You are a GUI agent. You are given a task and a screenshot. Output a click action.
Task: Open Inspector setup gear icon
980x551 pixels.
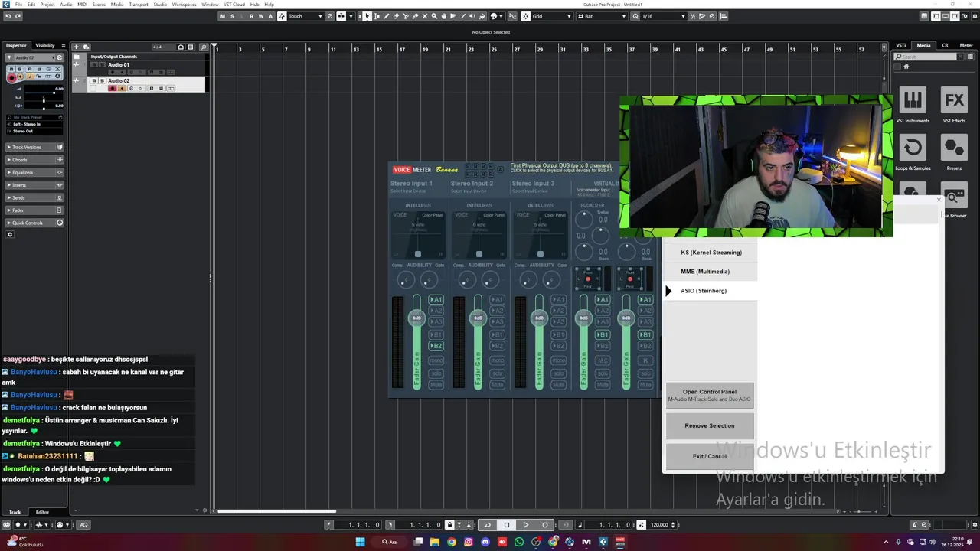[x=10, y=234]
